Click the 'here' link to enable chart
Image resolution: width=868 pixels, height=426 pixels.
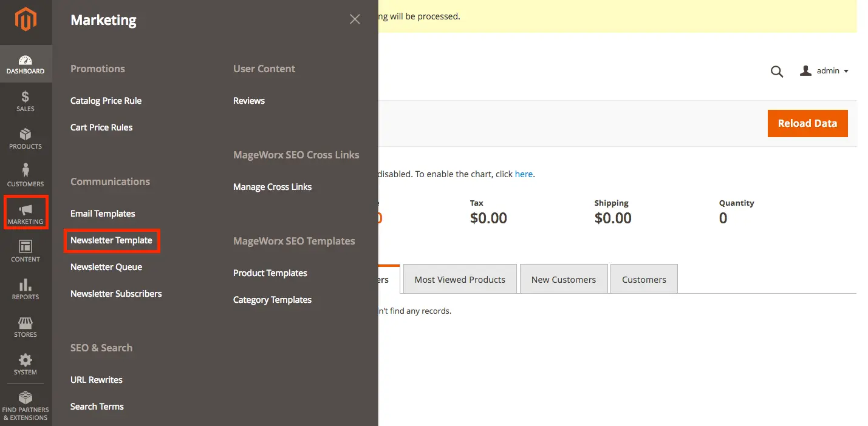523,174
